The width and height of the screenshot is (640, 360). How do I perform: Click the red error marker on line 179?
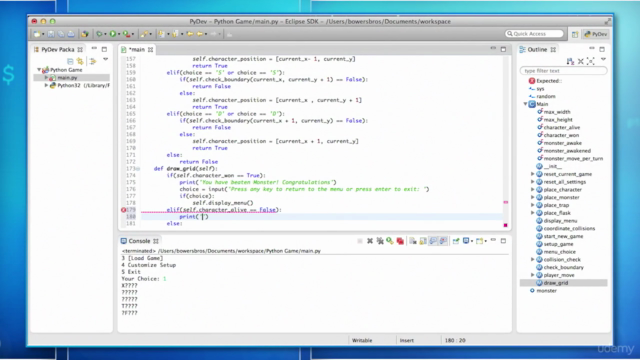(x=123, y=210)
